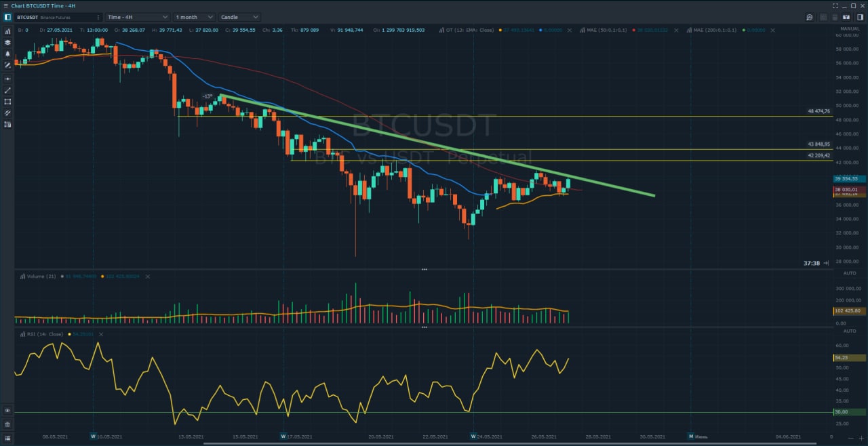
Task: Click the RSI value tag 54,25
Action: point(850,357)
